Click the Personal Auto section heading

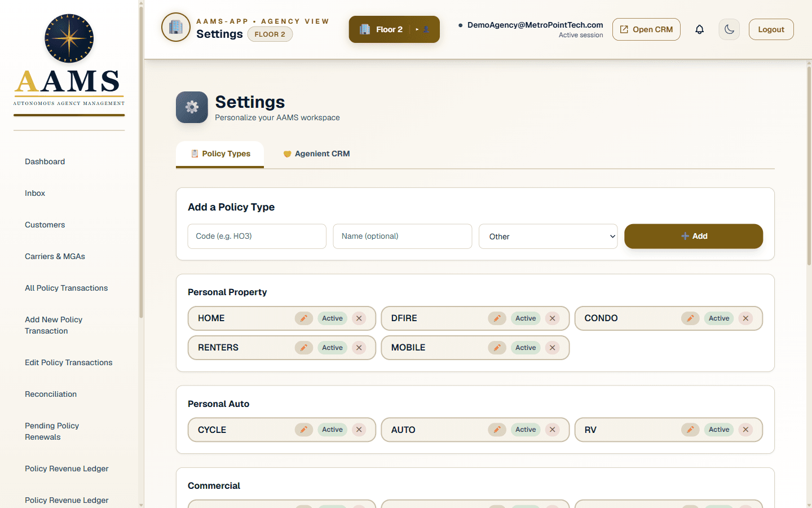coord(218,404)
